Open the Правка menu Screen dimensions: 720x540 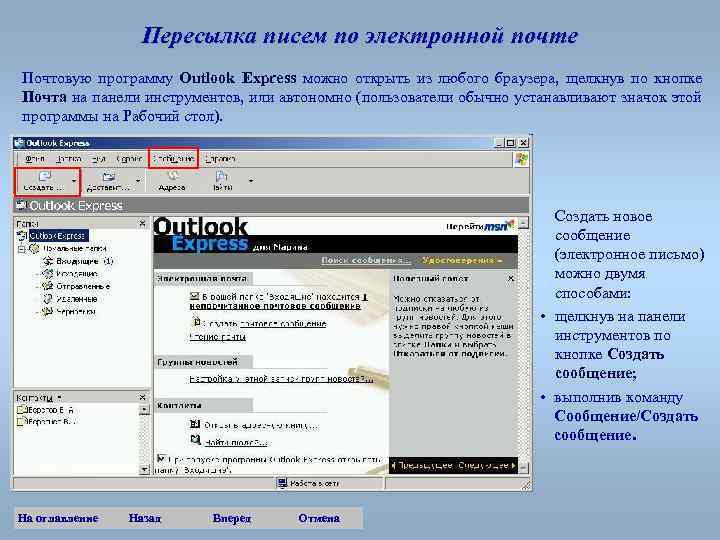click(68, 159)
